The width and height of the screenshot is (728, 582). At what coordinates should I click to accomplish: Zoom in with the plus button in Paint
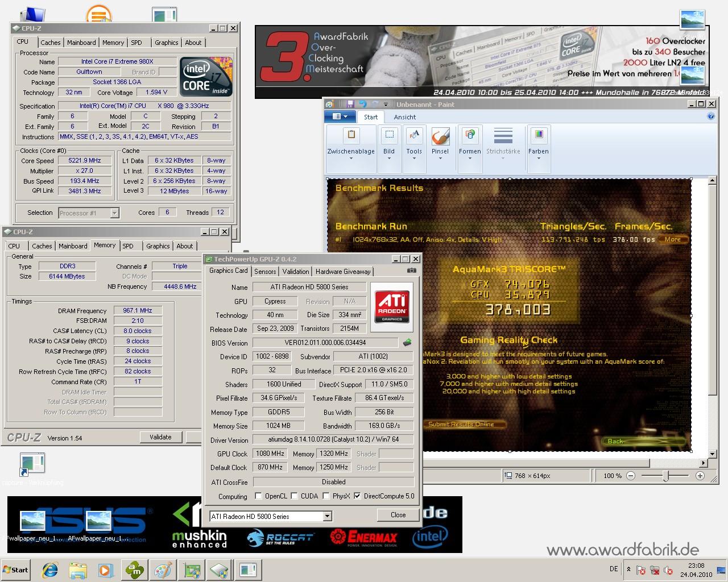coord(700,475)
